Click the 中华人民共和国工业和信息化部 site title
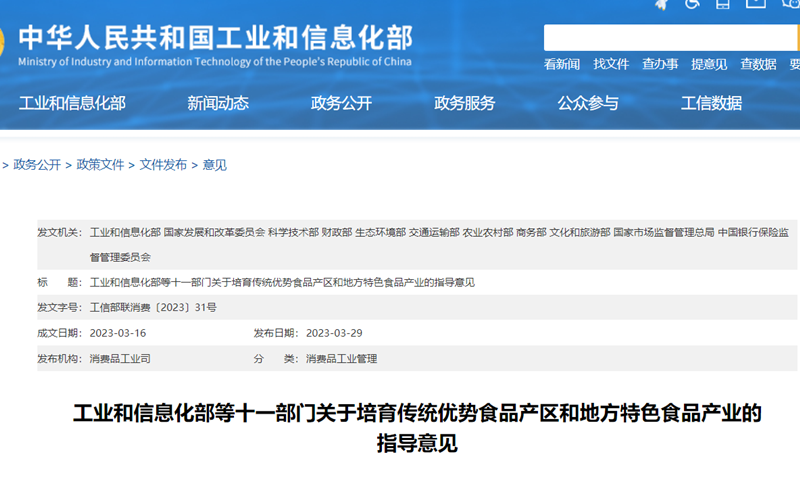The width and height of the screenshot is (800, 502). tap(216, 38)
